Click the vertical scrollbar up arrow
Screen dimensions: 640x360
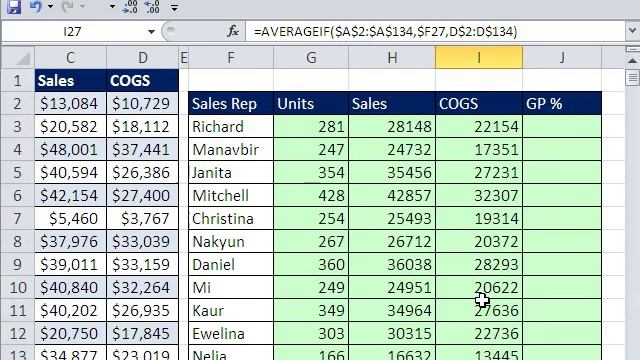pyautogui.click(x=632, y=61)
